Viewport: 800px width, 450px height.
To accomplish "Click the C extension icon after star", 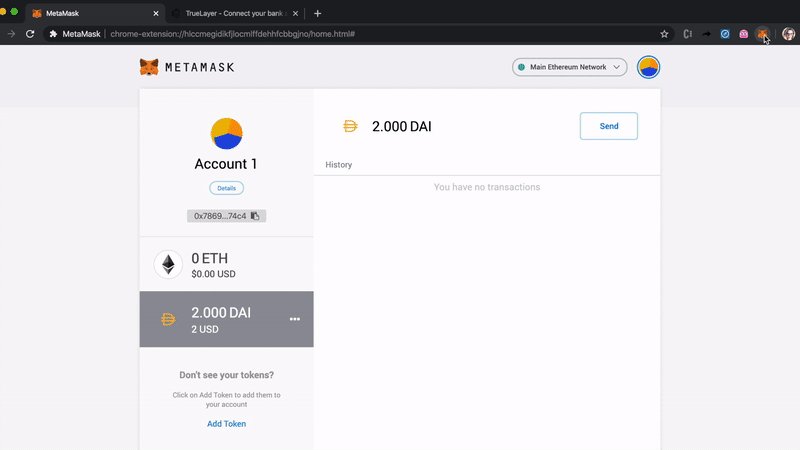I will click(x=688, y=34).
